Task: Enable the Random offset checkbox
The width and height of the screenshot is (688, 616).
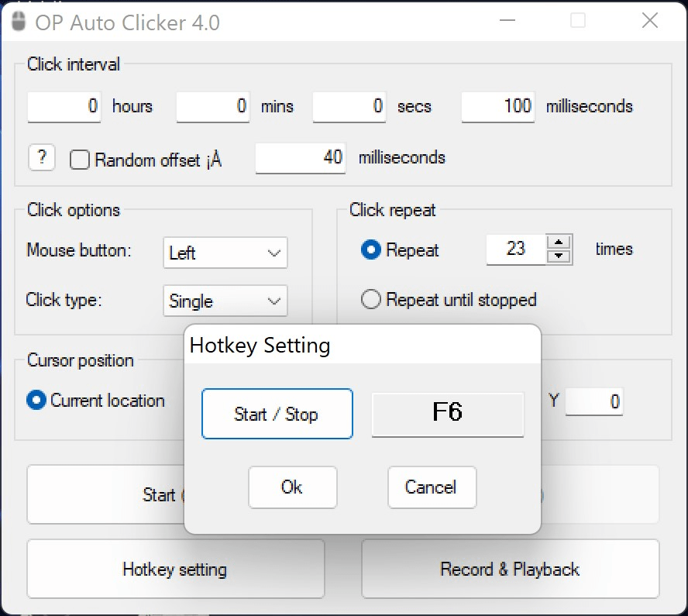Action: pos(80,160)
